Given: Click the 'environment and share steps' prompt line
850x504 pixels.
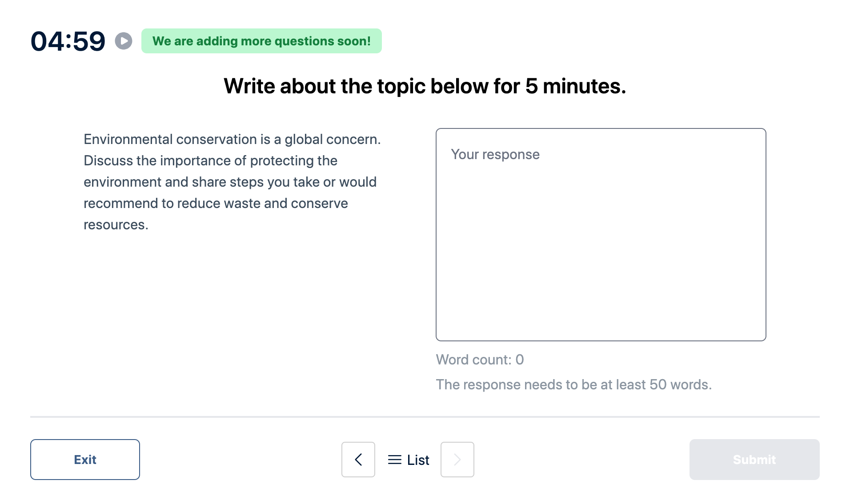Looking at the screenshot, I should 230,182.
